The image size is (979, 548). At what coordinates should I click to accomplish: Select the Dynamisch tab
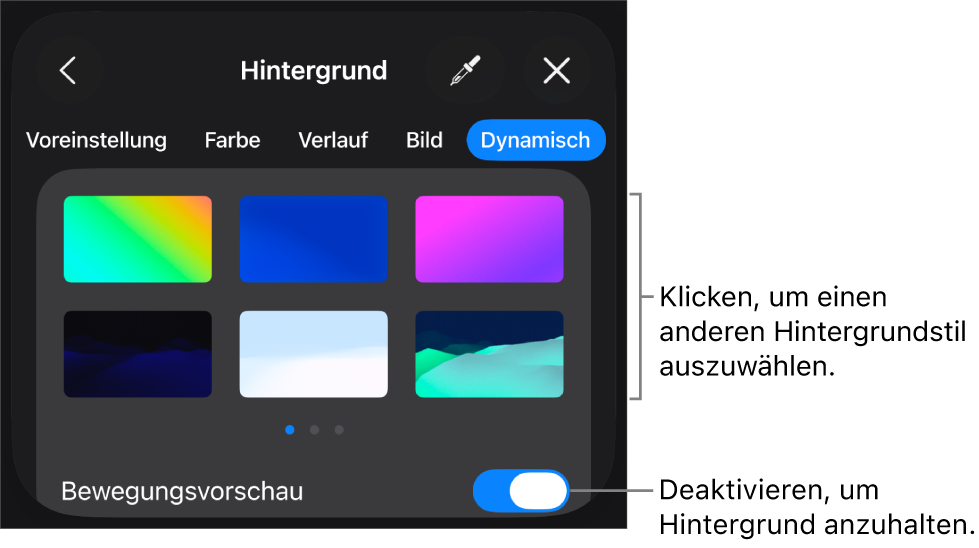pyautogui.click(x=536, y=140)
